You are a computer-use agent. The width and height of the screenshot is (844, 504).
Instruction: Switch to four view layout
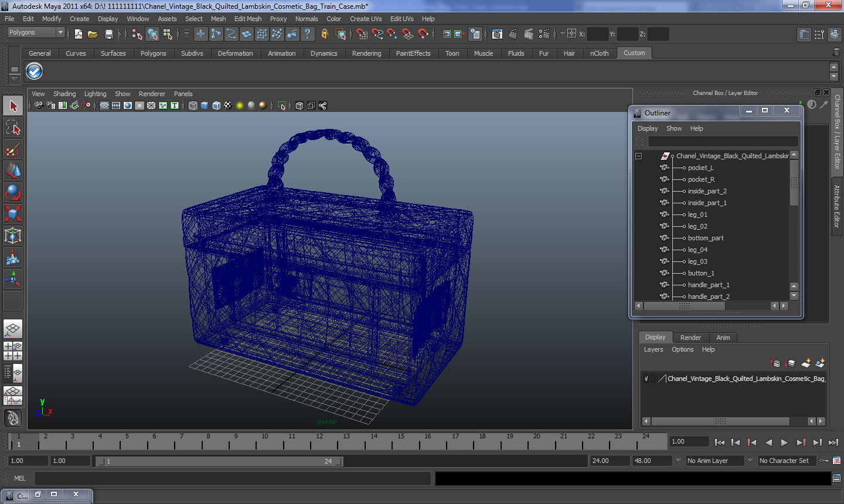coord(13,350)
